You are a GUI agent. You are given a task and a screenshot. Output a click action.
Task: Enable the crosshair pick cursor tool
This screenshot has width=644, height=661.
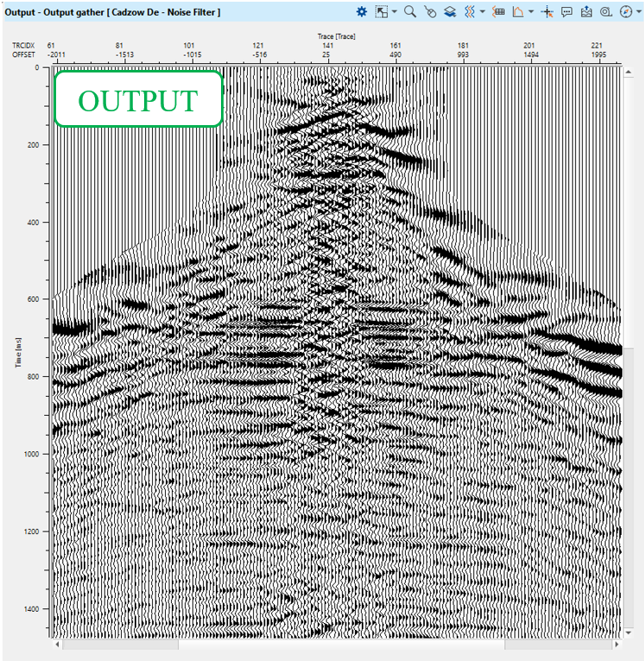point(547,12)
